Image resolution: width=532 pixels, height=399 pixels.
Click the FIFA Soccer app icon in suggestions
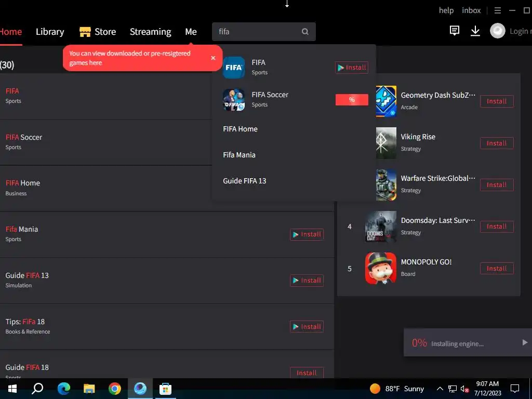(234, 100)
